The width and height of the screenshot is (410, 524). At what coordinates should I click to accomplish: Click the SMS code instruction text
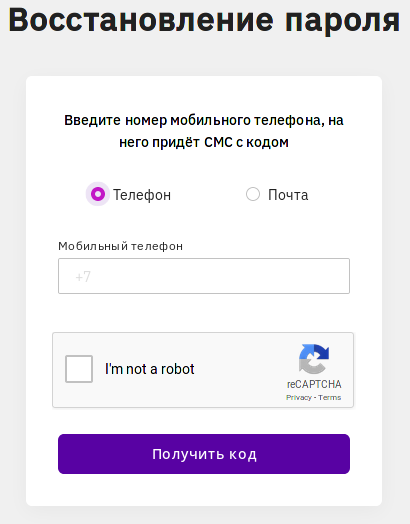point(204,131)
